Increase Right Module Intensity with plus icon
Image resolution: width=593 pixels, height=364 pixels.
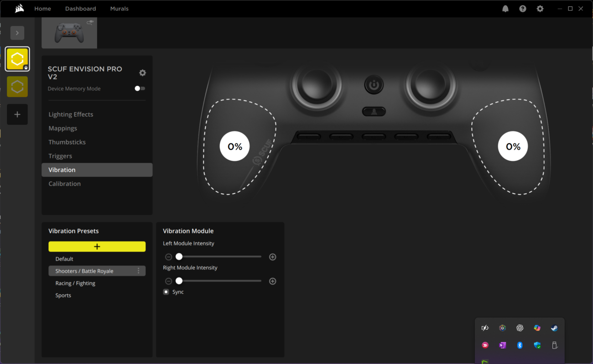[x=273, y=281]
